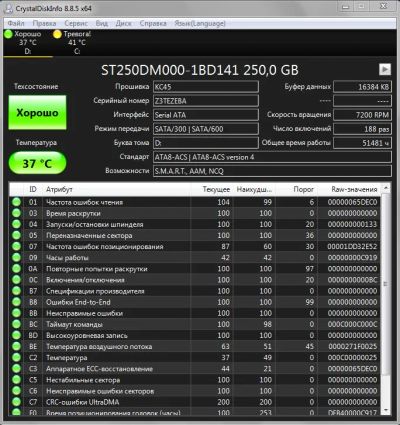The height and width of the screenshot is (425, 400).
Task: Click status icon of attribute 03 row
Action: (16, 213)
